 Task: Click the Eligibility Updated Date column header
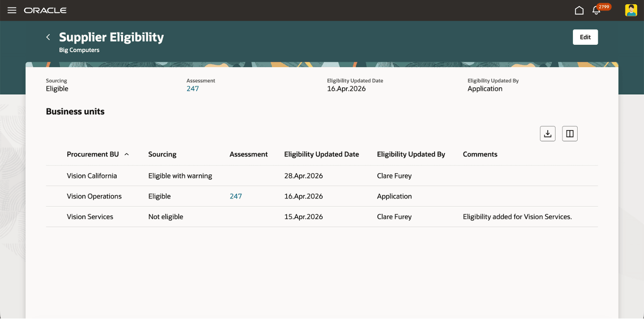[x=321, y=154]
